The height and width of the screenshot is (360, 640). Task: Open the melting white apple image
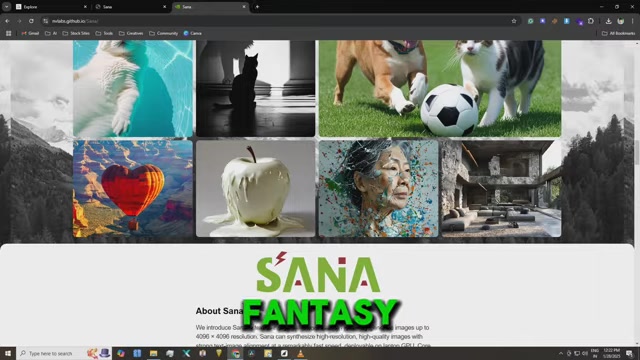tap(256, 189)
